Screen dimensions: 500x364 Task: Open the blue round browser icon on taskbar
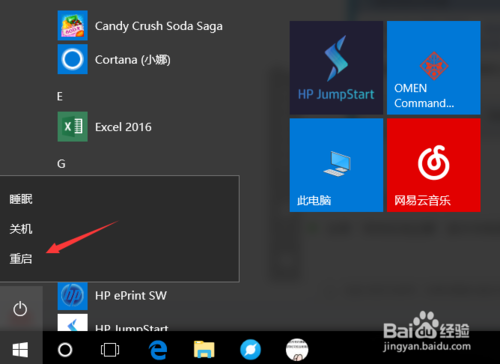click(250, 350)
